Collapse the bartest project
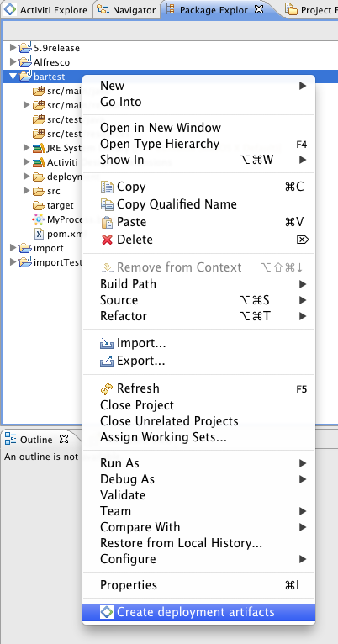The height and width of the screenshot is (644, 338). click(x=13, y=77)
